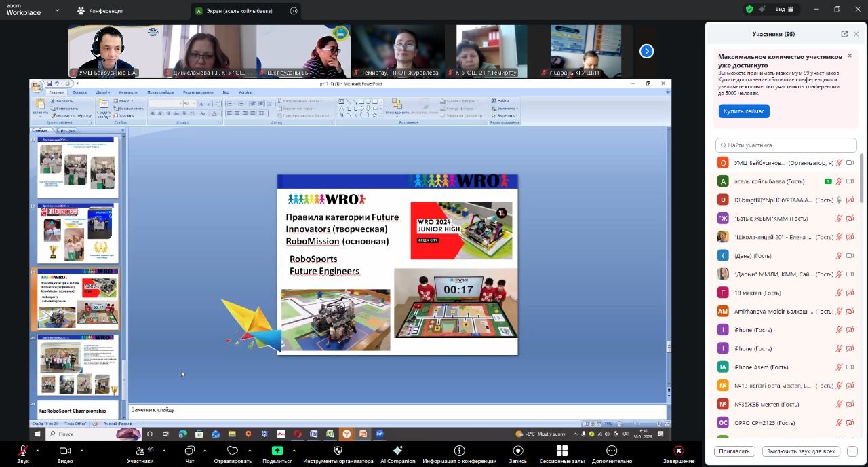This screenshot has height=467, width=868.
Task: Expand audio options arrow beside Звук
Action: 37,451
